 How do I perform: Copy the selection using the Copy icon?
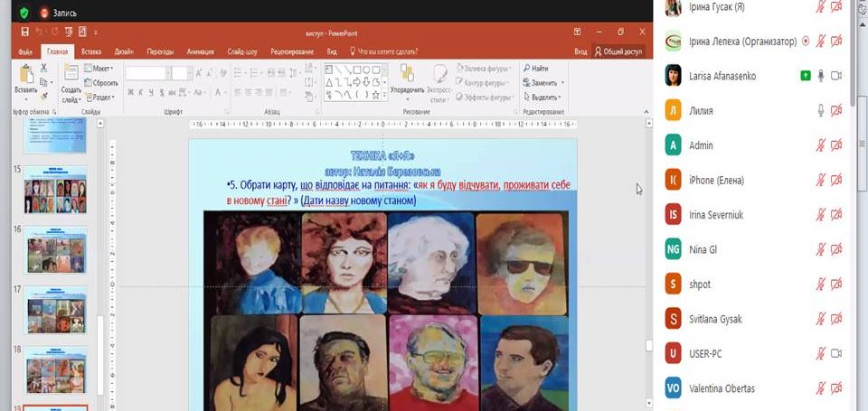pyautogui.click(x=43, y=82)
